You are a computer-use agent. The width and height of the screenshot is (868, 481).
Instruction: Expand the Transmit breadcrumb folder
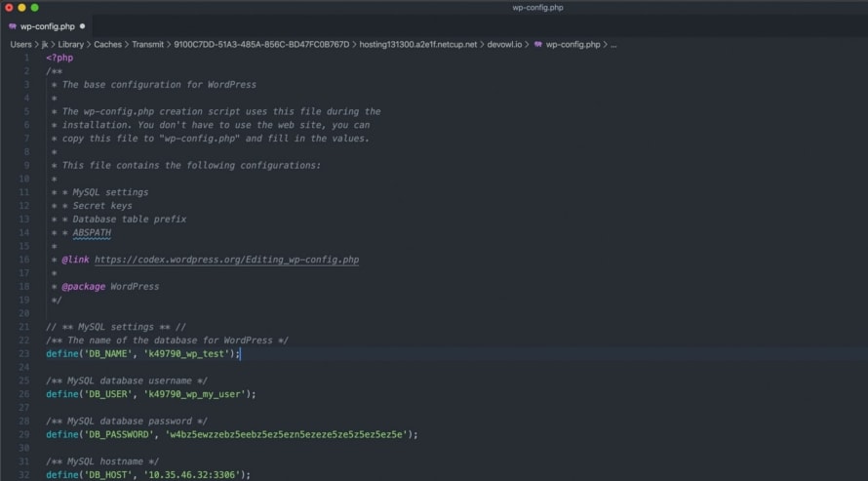point(147,44)
